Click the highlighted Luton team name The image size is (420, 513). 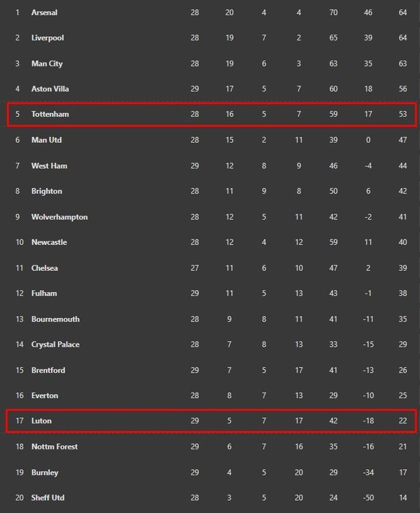pos(41,421)
